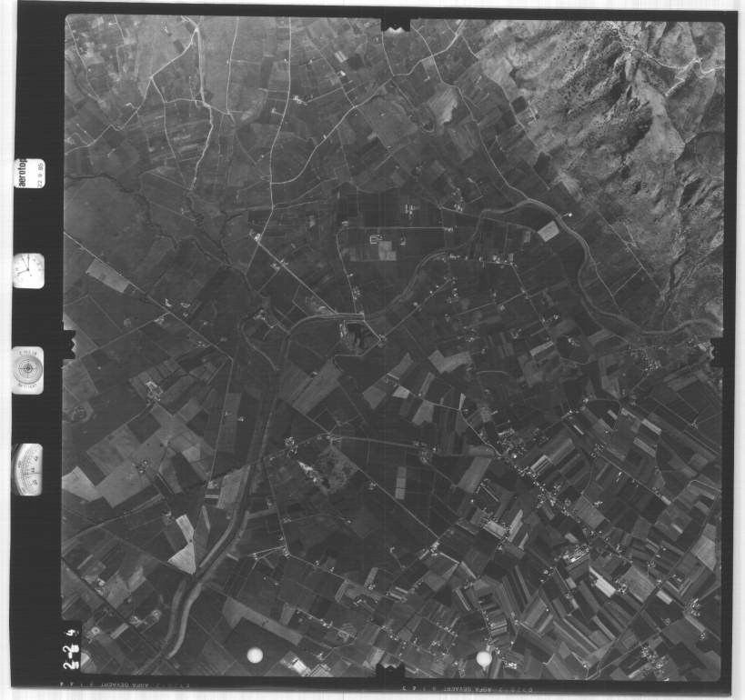745x700 pixels.
Task: Click the left edge fiducial notch
Action: coord(67,342)
